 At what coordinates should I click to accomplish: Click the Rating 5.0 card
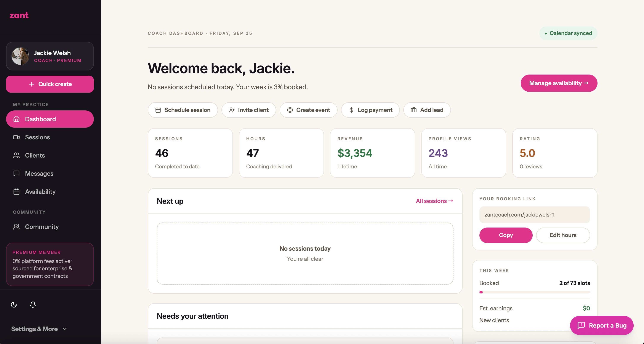(555, 153)
